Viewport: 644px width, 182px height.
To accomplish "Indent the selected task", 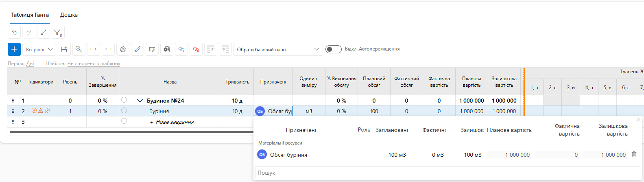I will 225,49.
